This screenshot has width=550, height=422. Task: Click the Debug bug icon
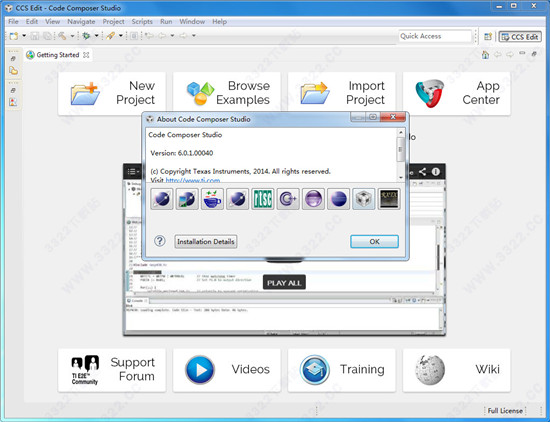tap(86, 36)
